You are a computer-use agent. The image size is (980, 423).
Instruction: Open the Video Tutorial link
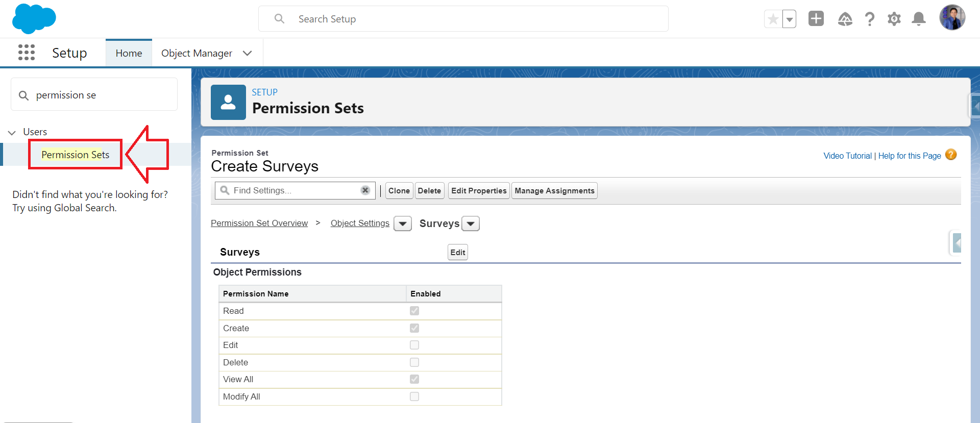pyautogui.click(x=847, y=156)
